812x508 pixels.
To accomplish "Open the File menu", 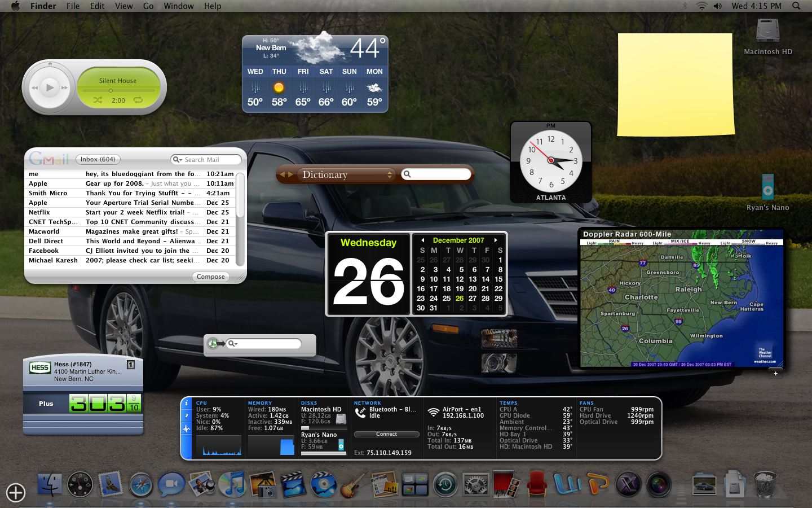I will 73,6.
